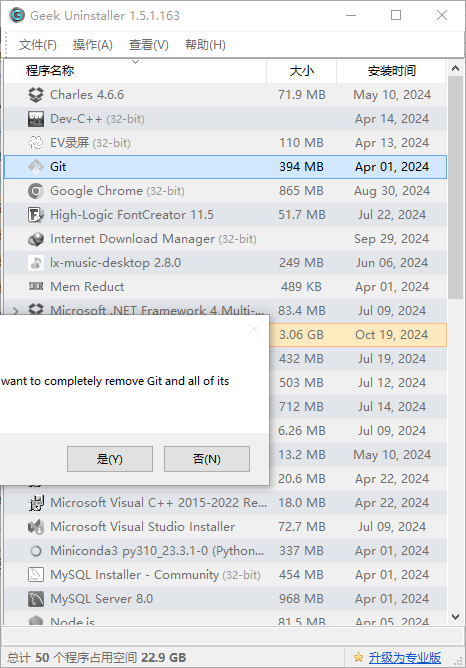466x668 pixels.
Task: Open the 操作(A) menu
Action: coord(92,45)
